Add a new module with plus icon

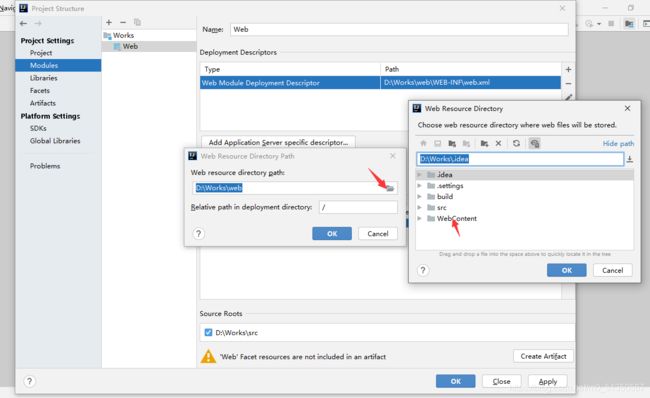click(109, 22)
